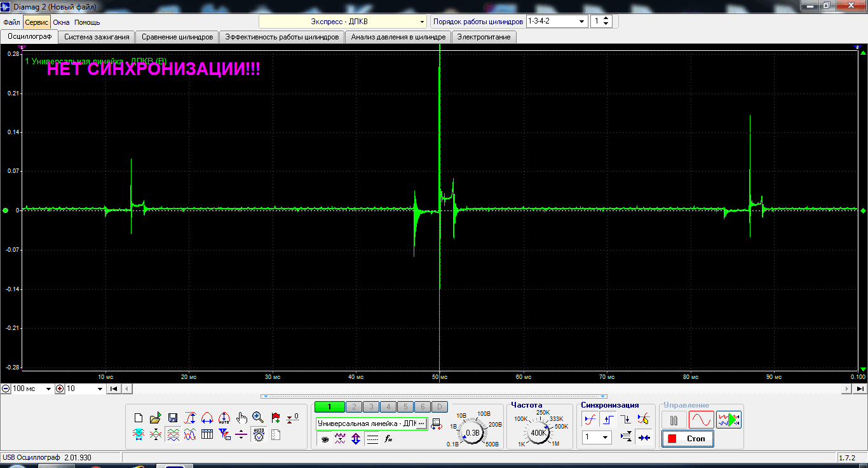
Task: Open the Сервис menu
Action: 37,22
